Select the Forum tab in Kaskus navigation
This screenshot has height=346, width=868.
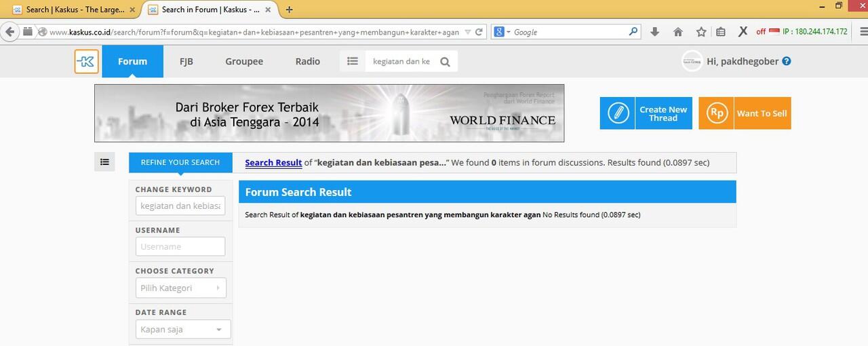tap(132, 61)
